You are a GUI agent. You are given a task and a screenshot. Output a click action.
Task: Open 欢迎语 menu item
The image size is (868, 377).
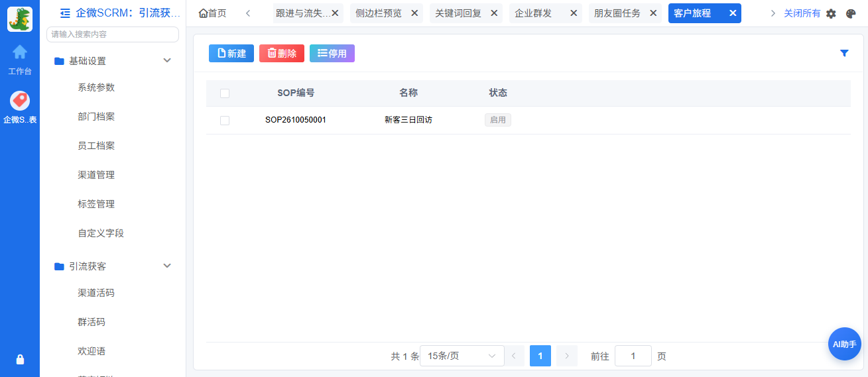[92, 351]
